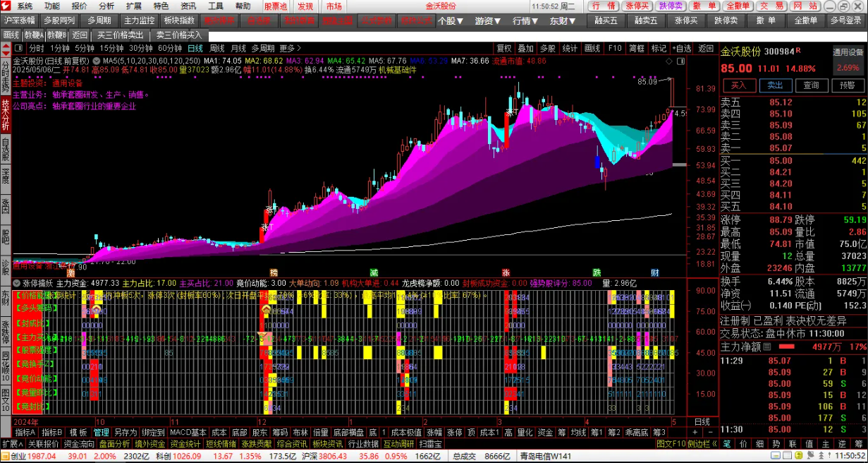Open the 分析 menu in menu bar
This screenshot has width=868, height=463.
click(x=106, y=6)
